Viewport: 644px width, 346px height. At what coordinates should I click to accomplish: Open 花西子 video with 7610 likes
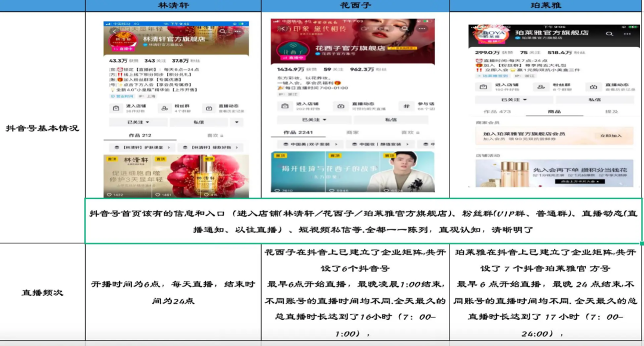(x=298, y=172)
